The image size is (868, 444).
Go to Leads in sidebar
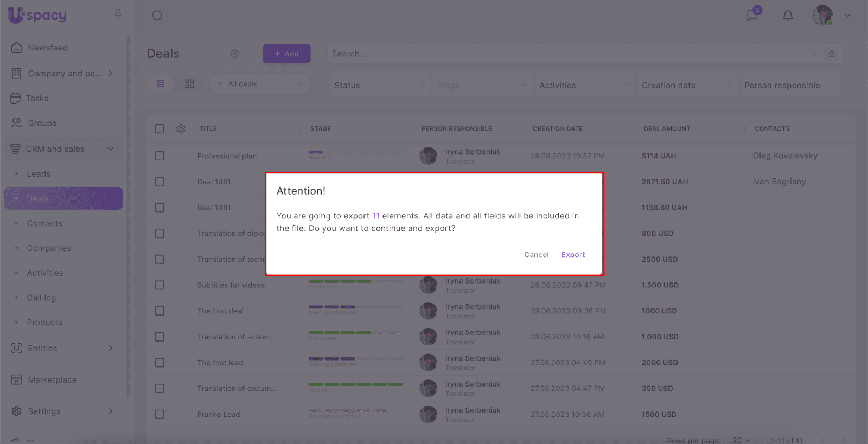click(x=39, y=174)
